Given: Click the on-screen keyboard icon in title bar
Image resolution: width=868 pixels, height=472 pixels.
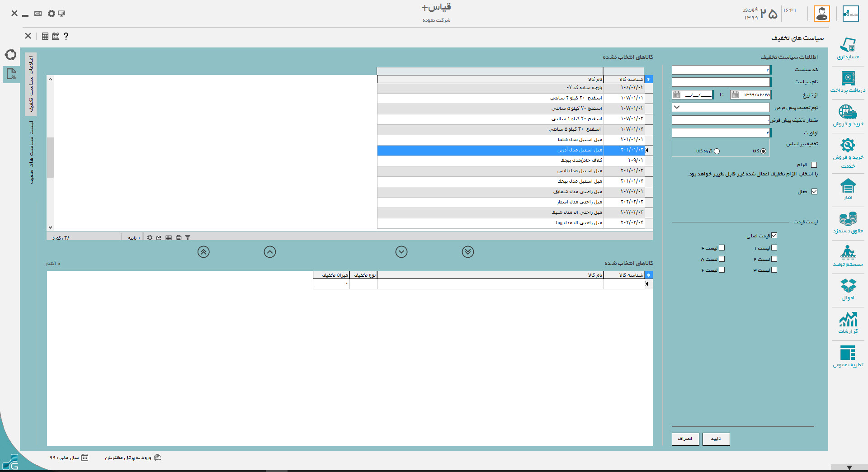Looking at the screenshot, I should tap(38, 14).
